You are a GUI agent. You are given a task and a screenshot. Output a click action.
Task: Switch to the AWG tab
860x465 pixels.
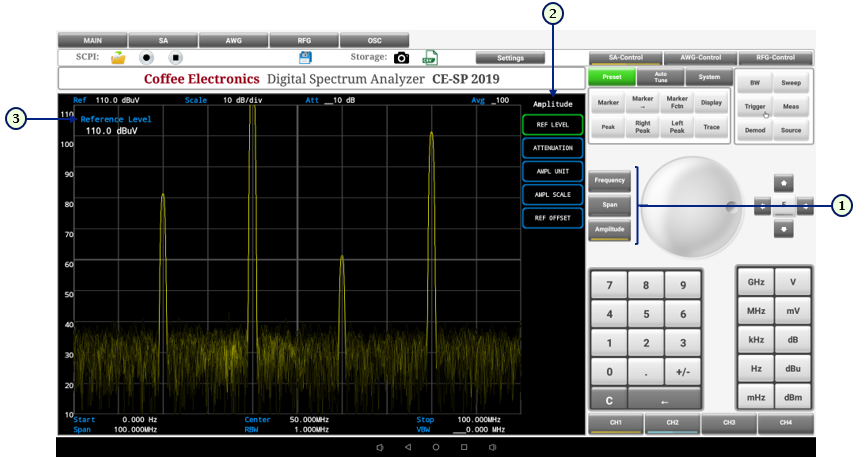point(233,40)
